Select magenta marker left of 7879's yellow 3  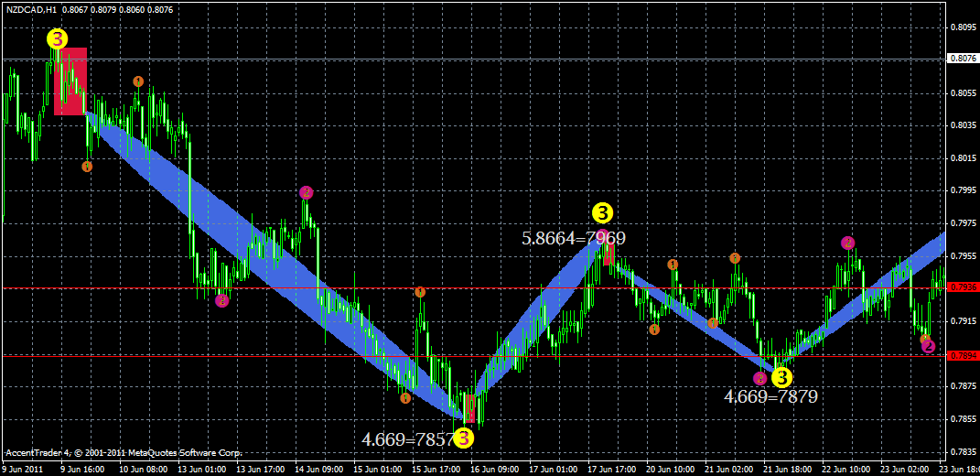point(759,378)
